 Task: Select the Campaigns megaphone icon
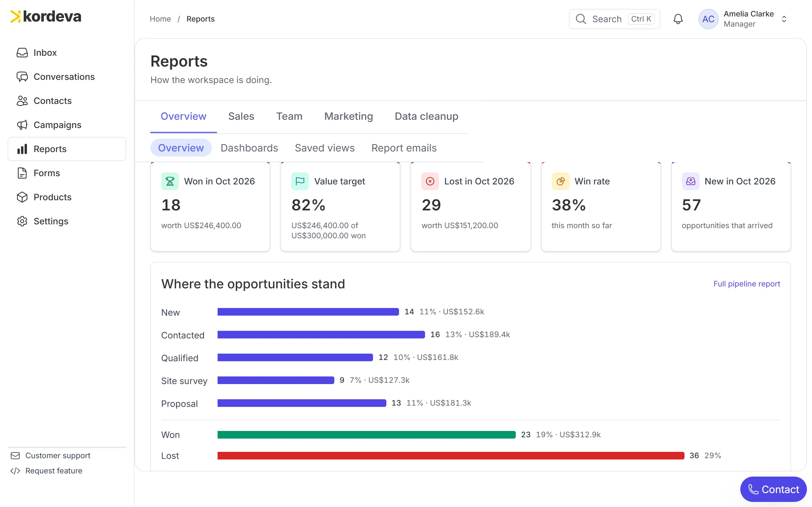(22, 125)
